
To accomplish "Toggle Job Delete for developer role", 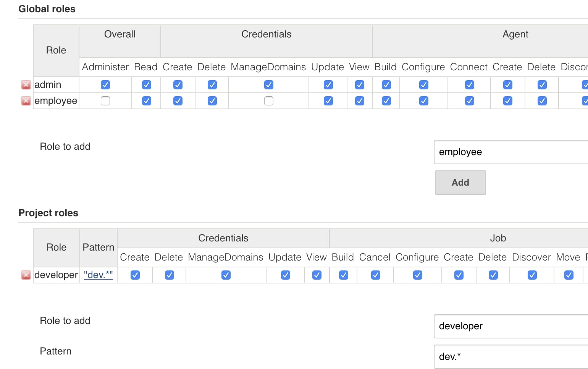I will (x=493, y=275).
